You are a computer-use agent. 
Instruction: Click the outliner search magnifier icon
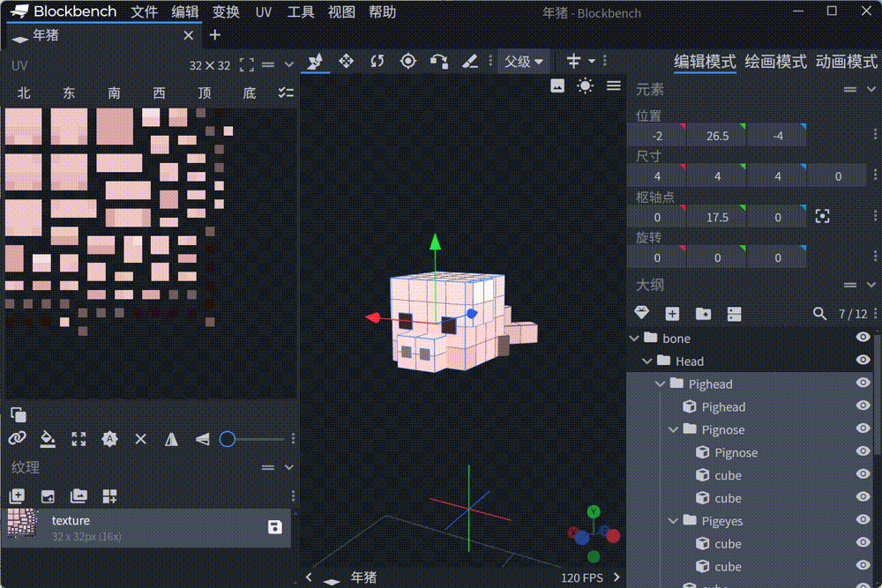click(x=819, y=314)
